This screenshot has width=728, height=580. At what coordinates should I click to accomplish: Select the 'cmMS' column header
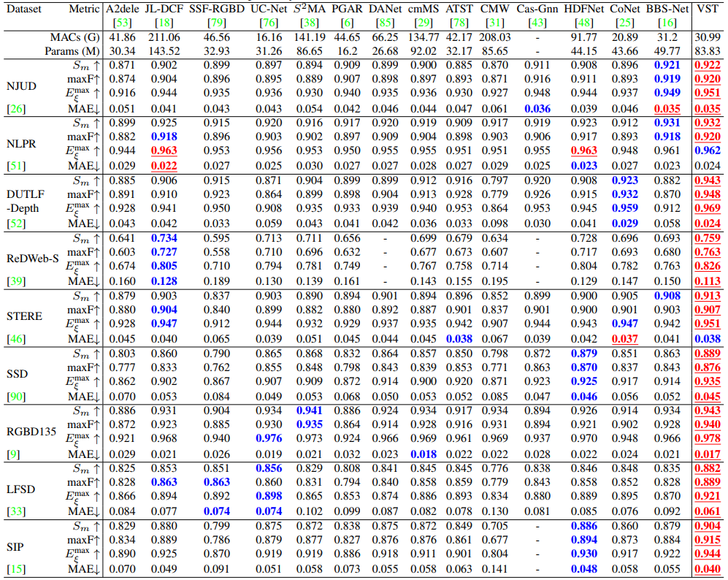click(x=424, y=9)
